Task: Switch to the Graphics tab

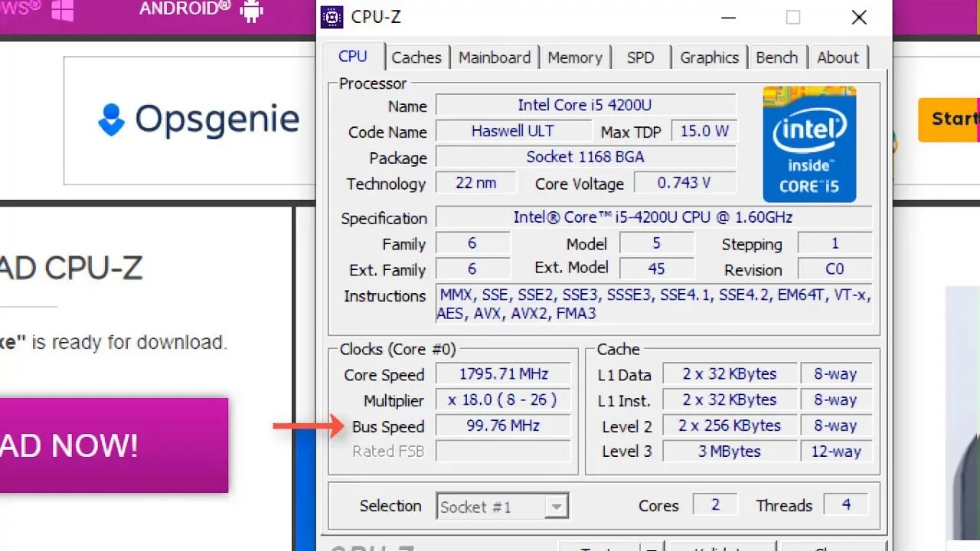Action: (x=710, y=57)
